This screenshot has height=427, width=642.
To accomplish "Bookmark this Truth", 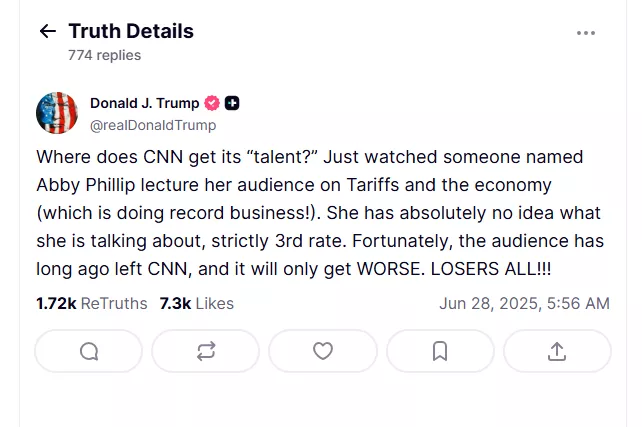I will [x=440, y=351].
